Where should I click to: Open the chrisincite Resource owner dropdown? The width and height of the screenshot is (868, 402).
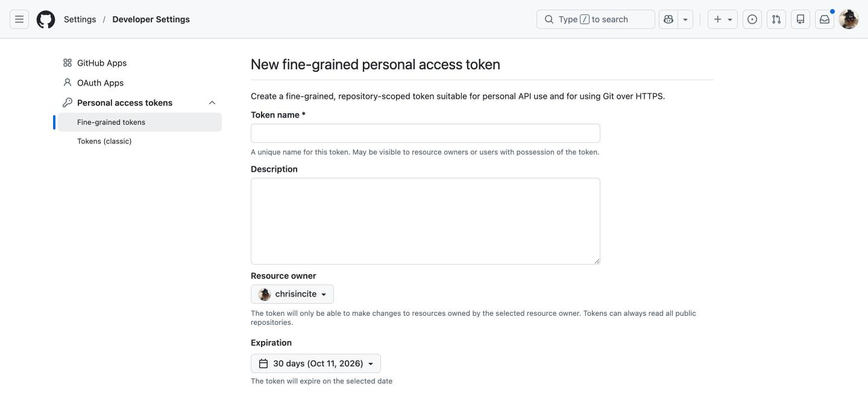tap(292, 294)
